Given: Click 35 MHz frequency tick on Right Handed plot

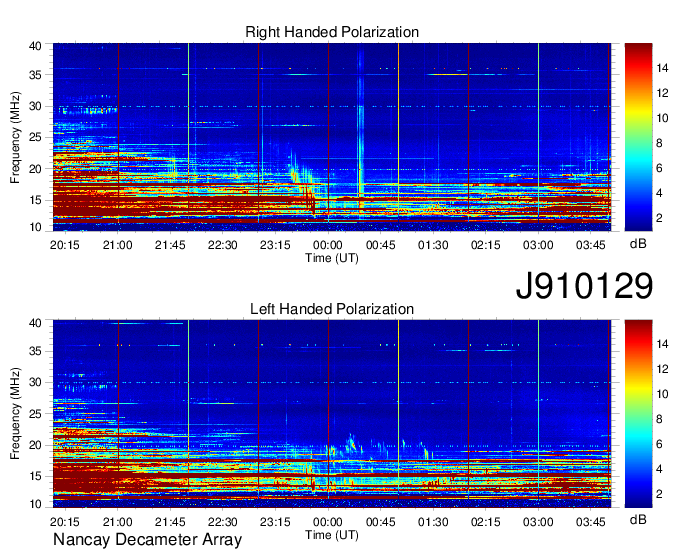Looking at the screenshot, I should coord(35,75).
